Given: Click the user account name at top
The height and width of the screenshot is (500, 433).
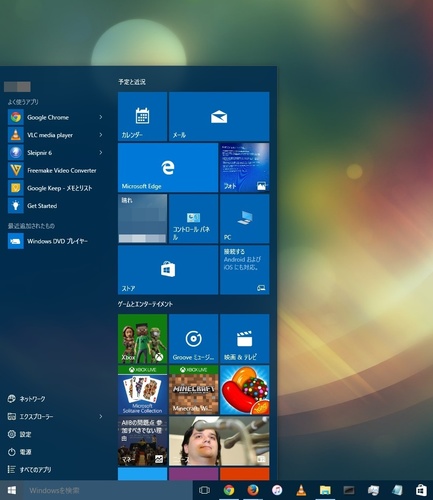Looking at the screenshot, I should 17,87.
